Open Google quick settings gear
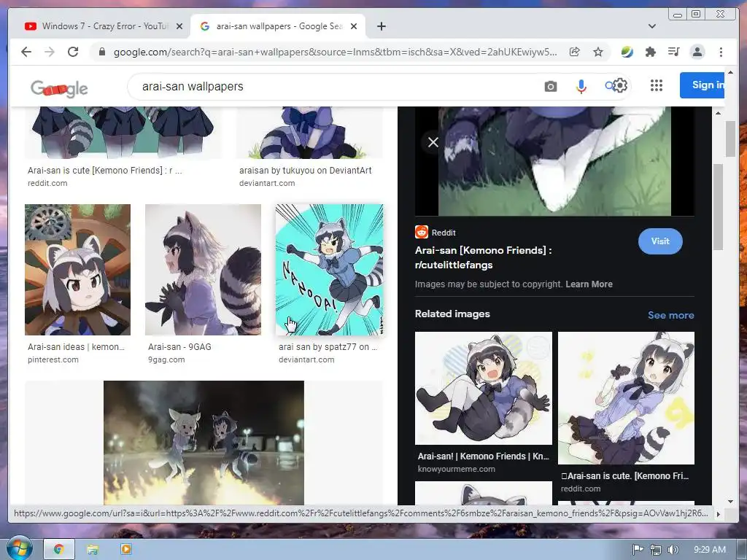 coord(620,86)
